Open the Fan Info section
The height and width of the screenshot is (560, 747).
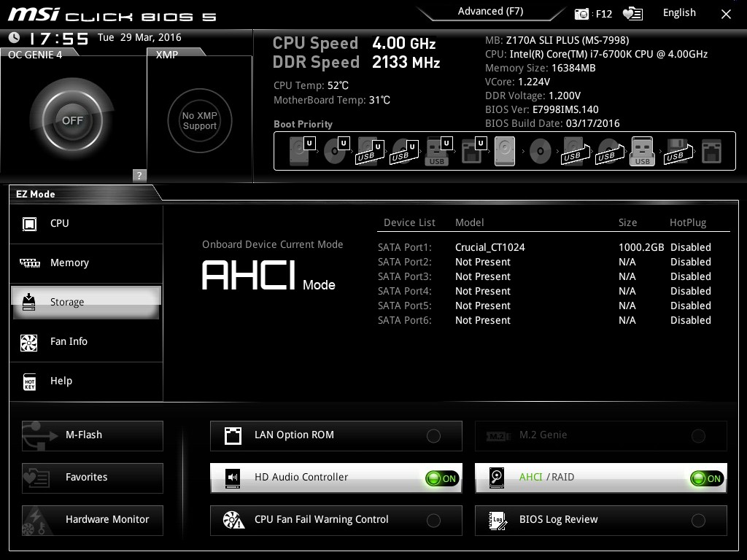pos(86,342)
